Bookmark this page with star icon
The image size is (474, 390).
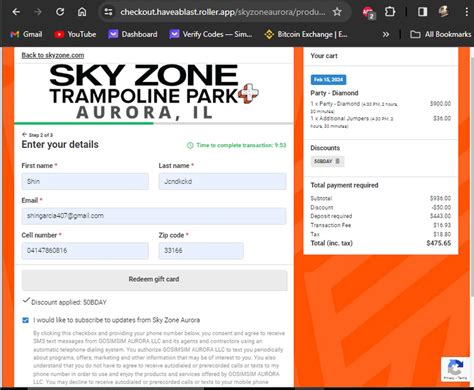pos(337,12)
